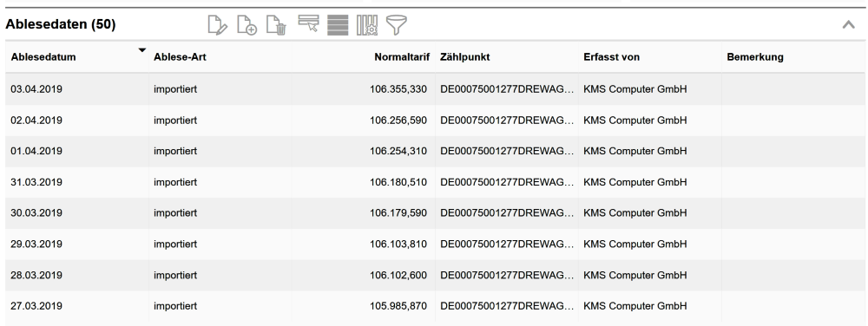This screenshot has height=326, width=868.
Task: Open the funnel filter icon
Action: click(x=397, y=25)
